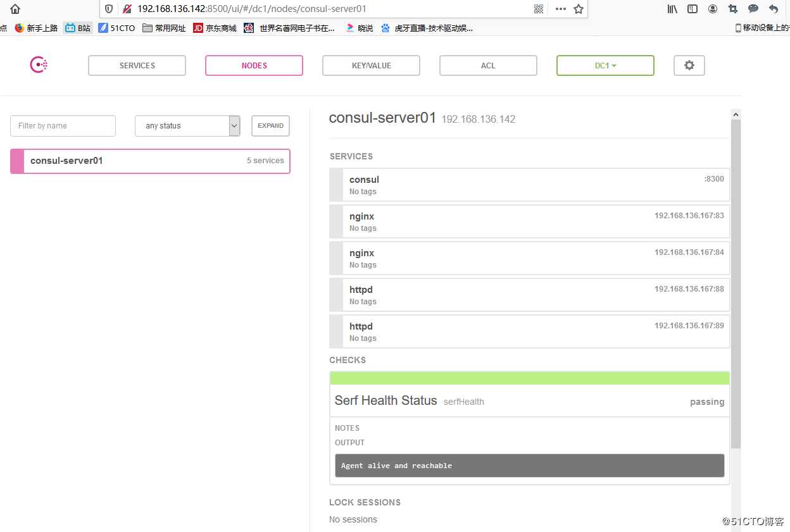Screen dimensions: 790x532
Task: Open the 虎牙直播 bookmark
Action: point(426,28)
